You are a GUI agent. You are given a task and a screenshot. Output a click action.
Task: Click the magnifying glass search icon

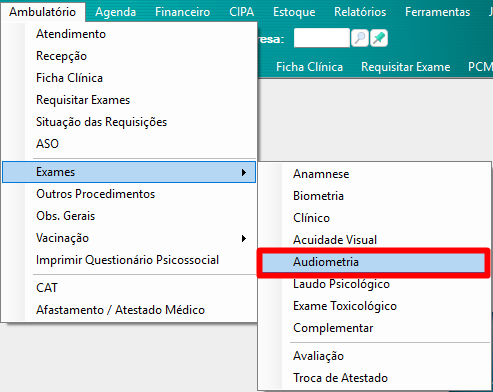pos(360,38)
